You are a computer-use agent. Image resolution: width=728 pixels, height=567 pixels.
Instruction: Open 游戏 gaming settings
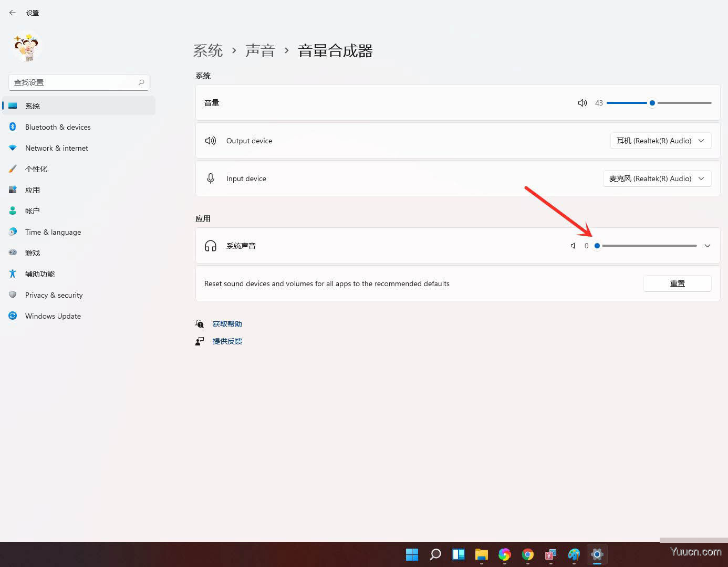79,253
